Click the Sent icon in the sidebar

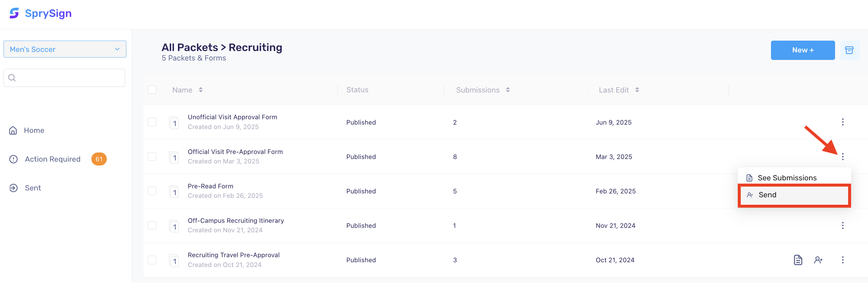[x=13, y=188]
